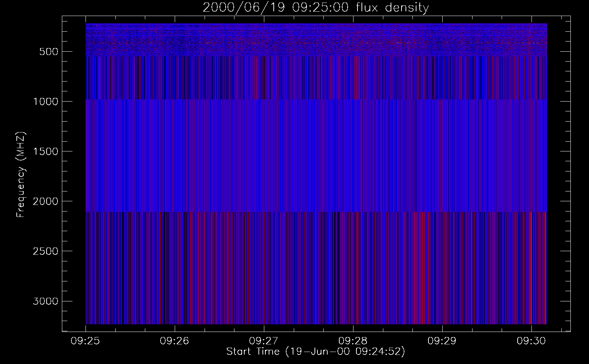Click the 09:27 time tick label

coord(264,341)
